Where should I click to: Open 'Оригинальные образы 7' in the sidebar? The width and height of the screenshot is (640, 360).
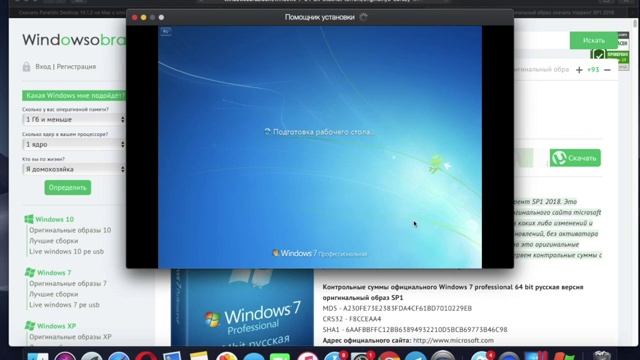[68, 283]
